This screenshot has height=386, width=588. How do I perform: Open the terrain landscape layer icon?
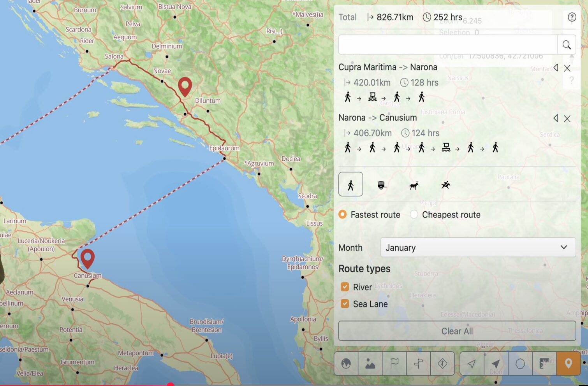coord(370,364)
